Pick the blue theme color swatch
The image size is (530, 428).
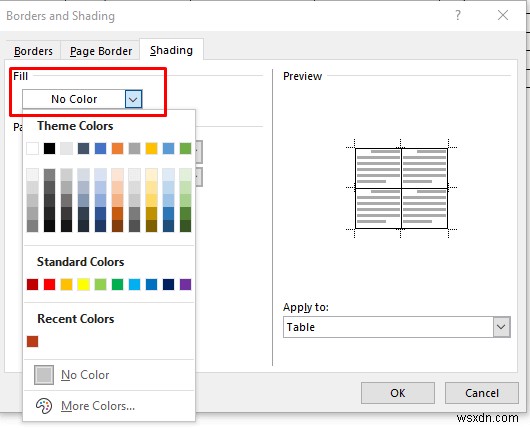pyautogui.click(x=100, y=148)
